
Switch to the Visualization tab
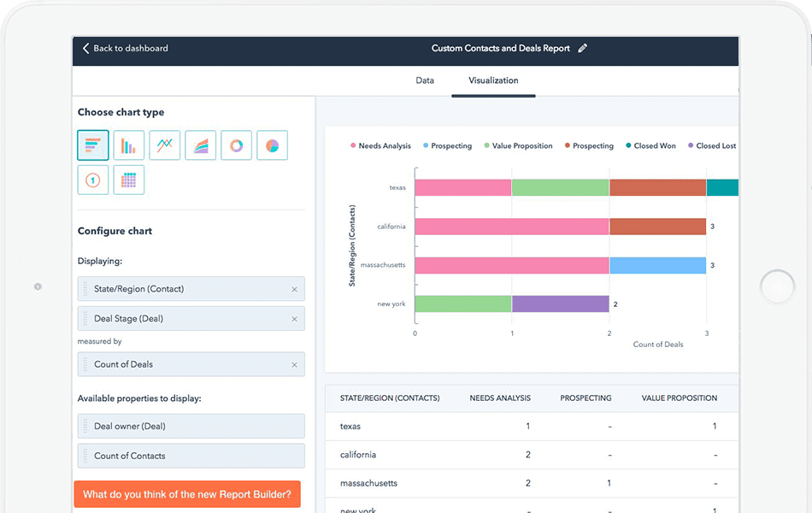coord(493,80)
